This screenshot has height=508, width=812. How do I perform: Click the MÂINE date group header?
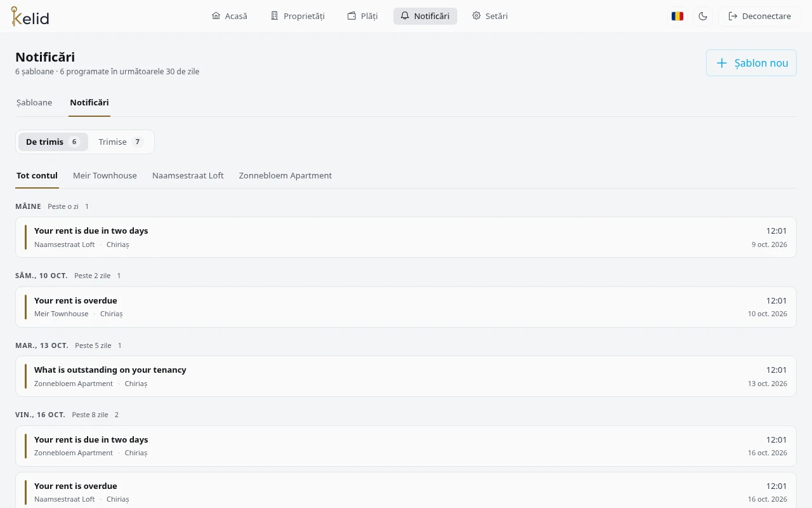pos(28,206)
